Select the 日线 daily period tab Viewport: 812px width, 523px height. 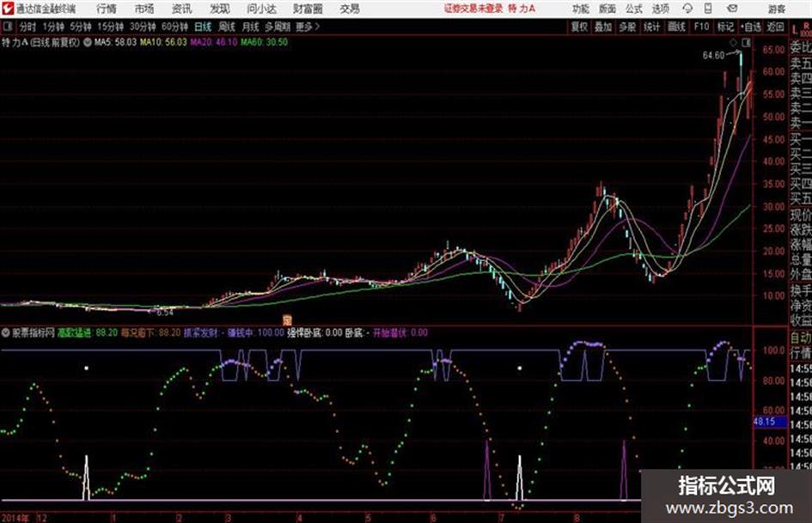(203, 27)
